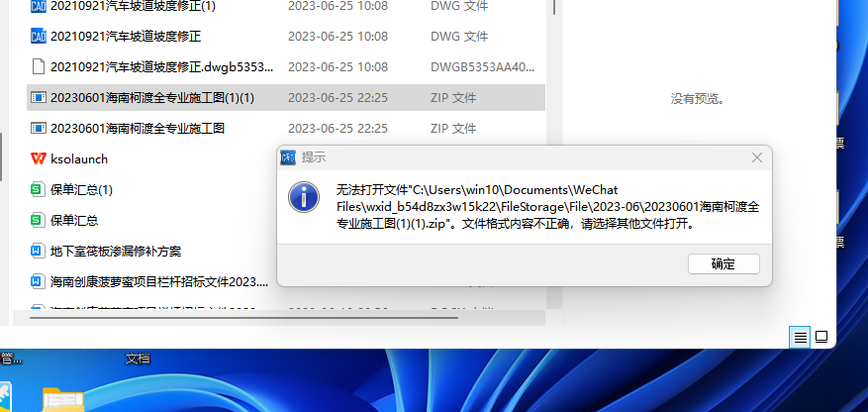Close the 提示 dialog with the X
Image resolution: width=868 pixels, height=412 pixels.
[757, 157]
